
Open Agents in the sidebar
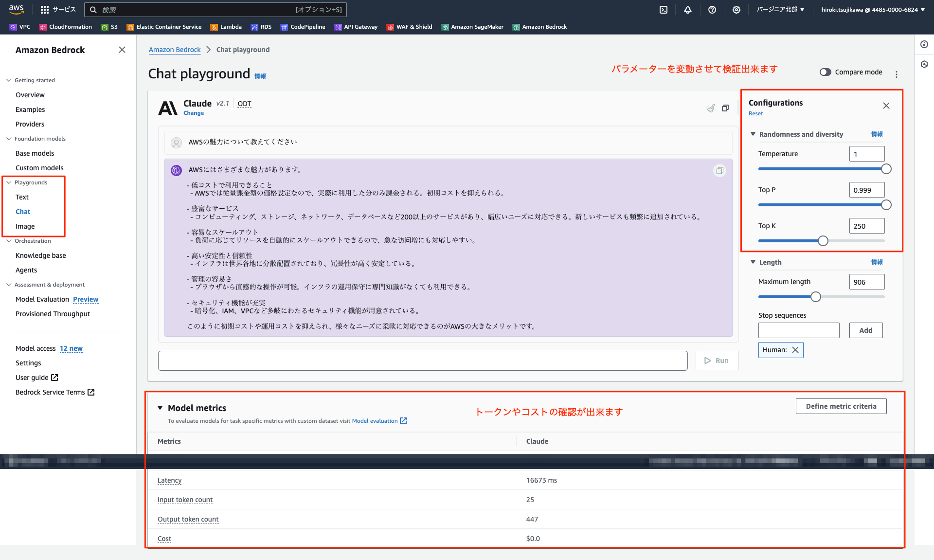coord(26,270)
